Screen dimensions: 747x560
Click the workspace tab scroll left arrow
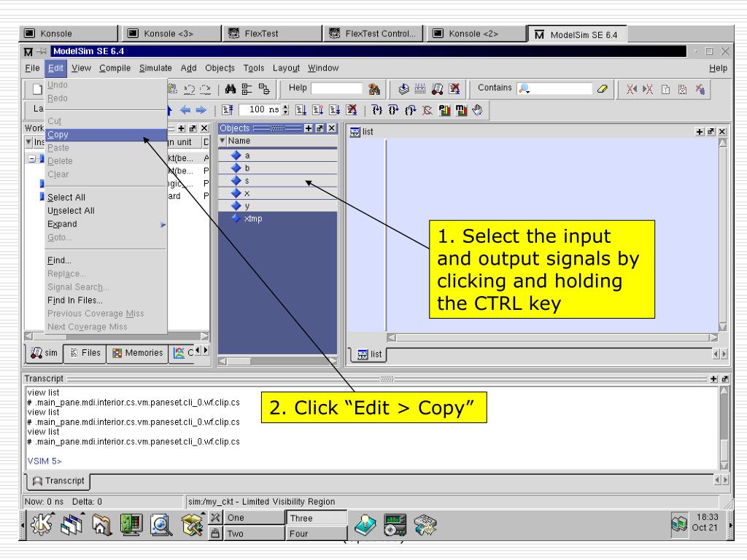coord(198,350)
